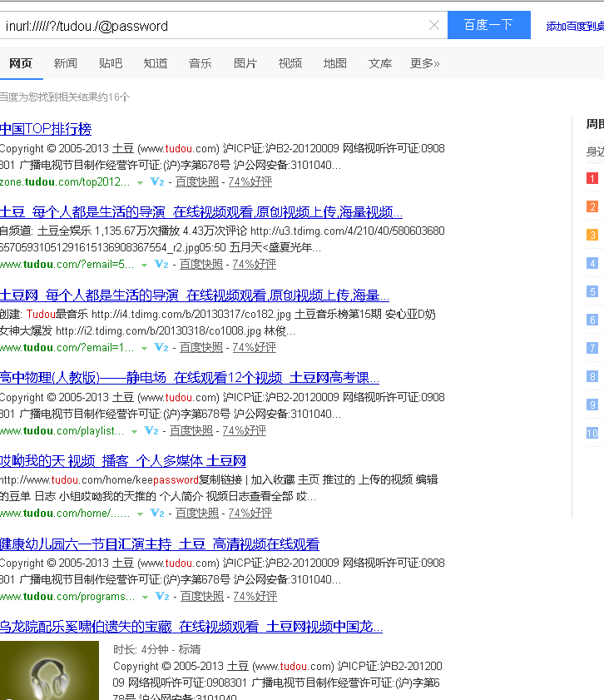Image resolution: width=604 pixels, height=700 pixels.
Task: Click 74%好评 on www.tudou.com/programs result
Action: click(255, 597)
